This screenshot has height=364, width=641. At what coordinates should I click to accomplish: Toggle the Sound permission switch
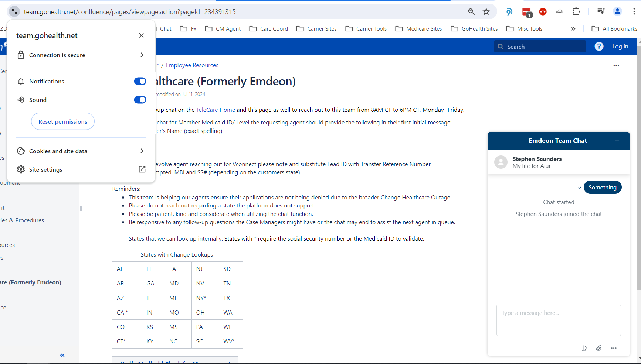[x=140, y=100]
